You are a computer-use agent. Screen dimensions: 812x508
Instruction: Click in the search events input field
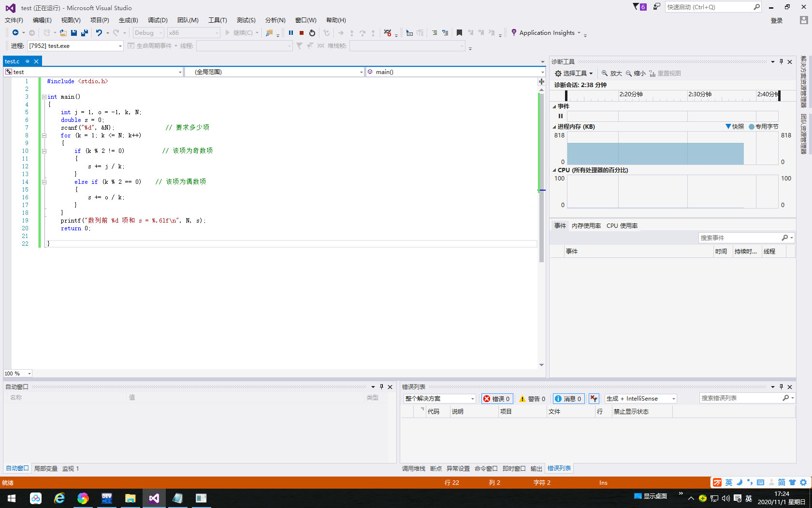point(739,238)
